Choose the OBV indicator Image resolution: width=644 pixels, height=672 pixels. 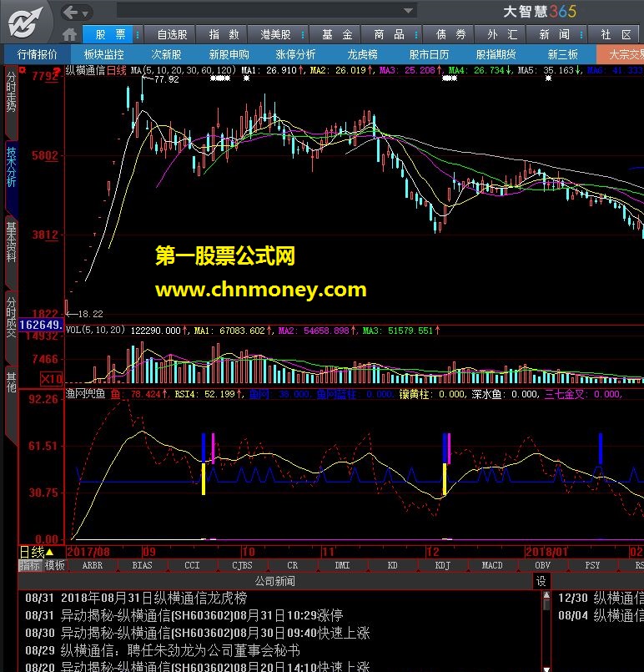542,565
